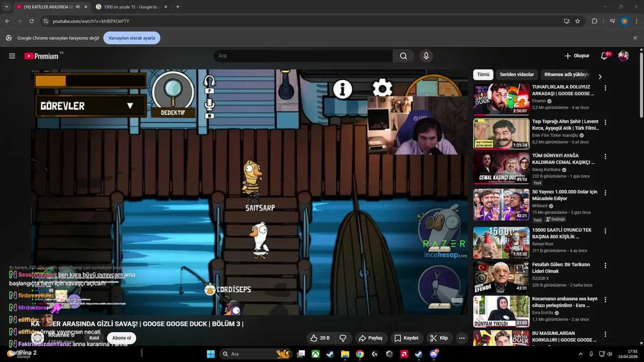Share video via Paylaş button
644x362 pixels.
click(370, 338)
